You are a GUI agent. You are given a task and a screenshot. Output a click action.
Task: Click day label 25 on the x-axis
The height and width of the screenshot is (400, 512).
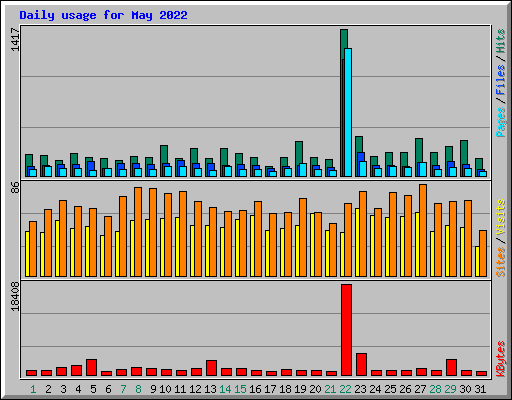point(390,389)
